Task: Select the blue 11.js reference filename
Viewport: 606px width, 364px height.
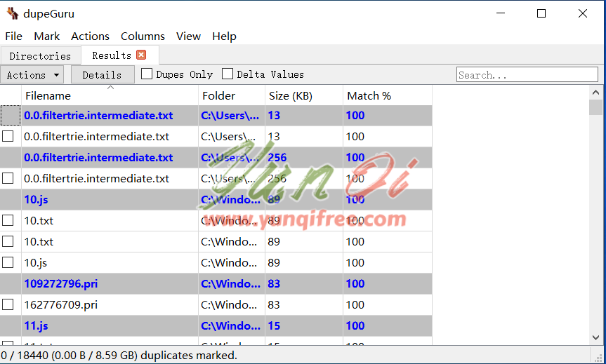Action: (x=36, y=326)
